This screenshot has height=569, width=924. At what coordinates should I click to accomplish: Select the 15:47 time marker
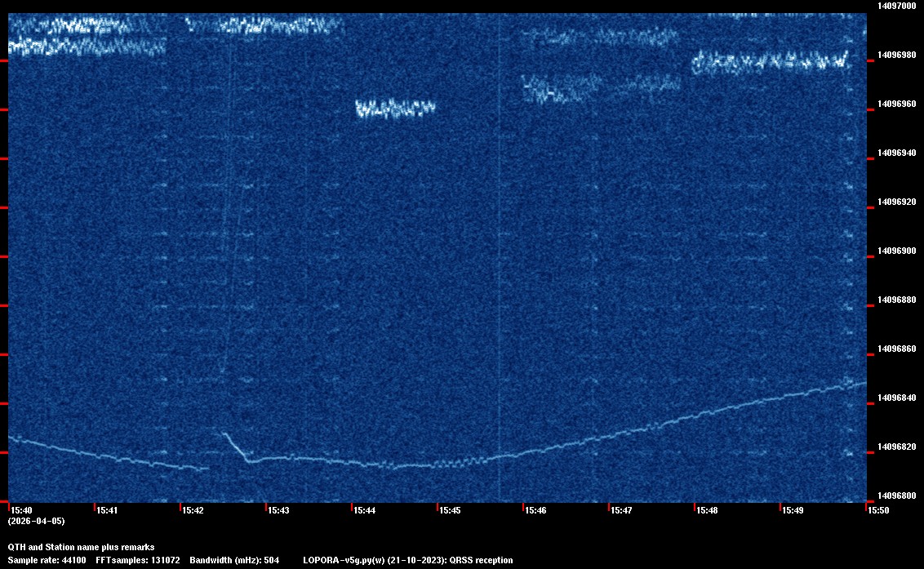(621, 510)
